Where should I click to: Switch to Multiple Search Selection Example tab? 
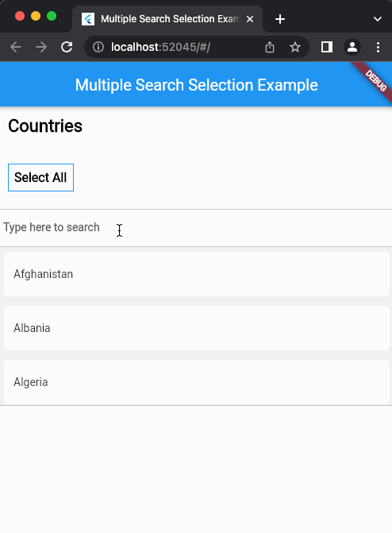click(167, 19)
